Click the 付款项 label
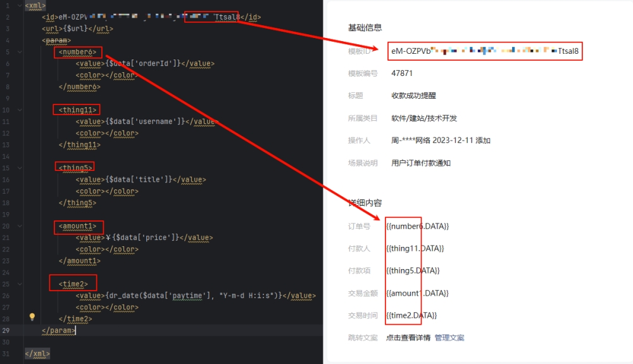Viewport: 633px width, 364px height. (x=359, y=271)
